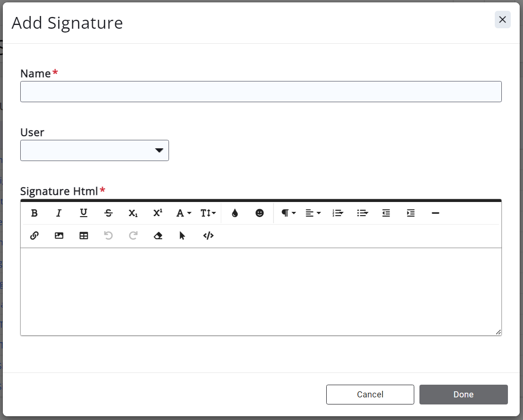Insert an image into the signature
This screenshot has height=420, width=523.
[59, 236]
